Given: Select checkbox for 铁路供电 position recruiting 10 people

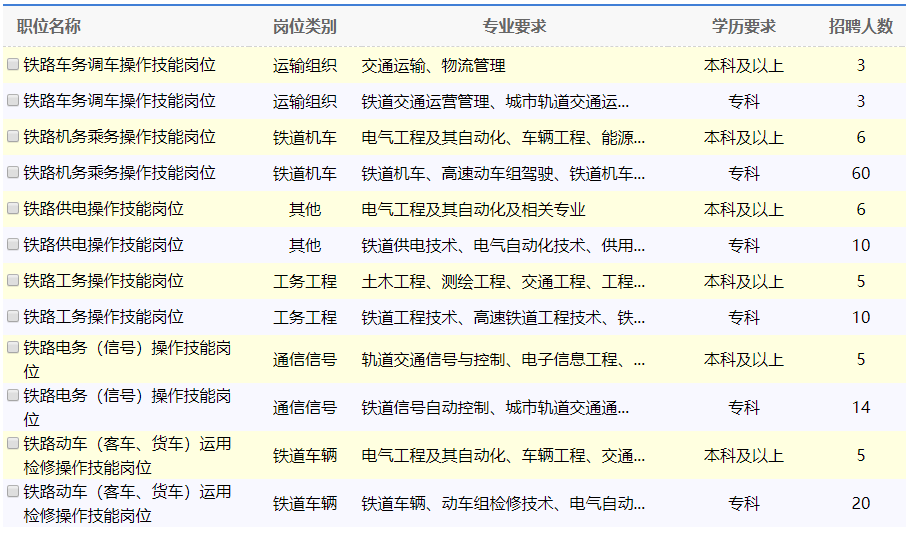Looking at the screenshot, I should 13,244.
